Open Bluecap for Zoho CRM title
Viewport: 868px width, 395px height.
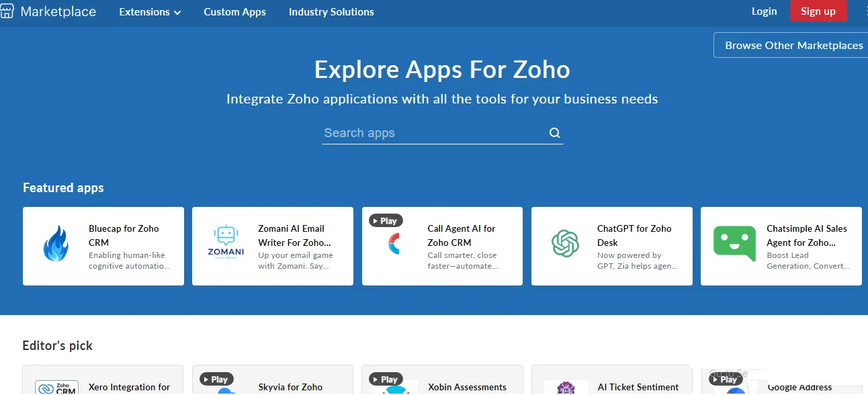124,235
